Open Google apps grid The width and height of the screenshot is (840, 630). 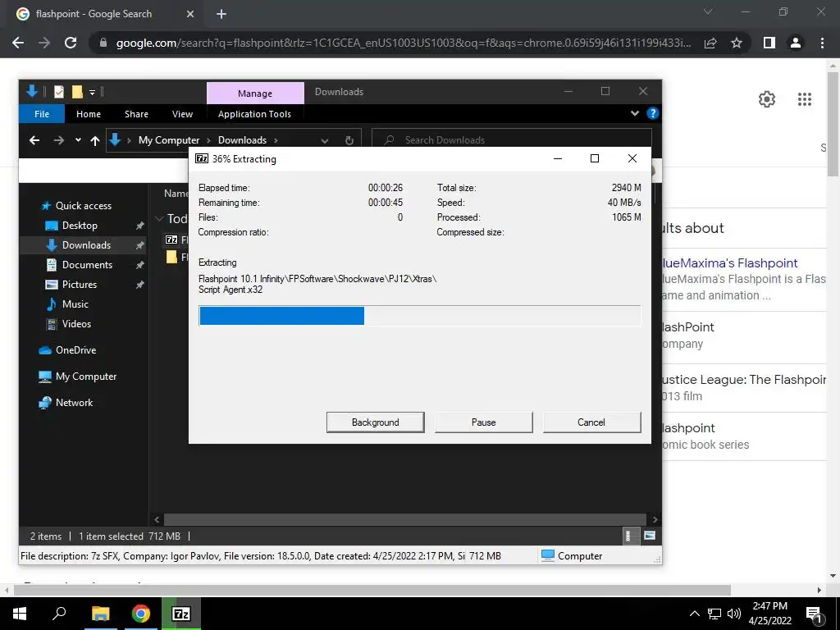pos(805,99)
